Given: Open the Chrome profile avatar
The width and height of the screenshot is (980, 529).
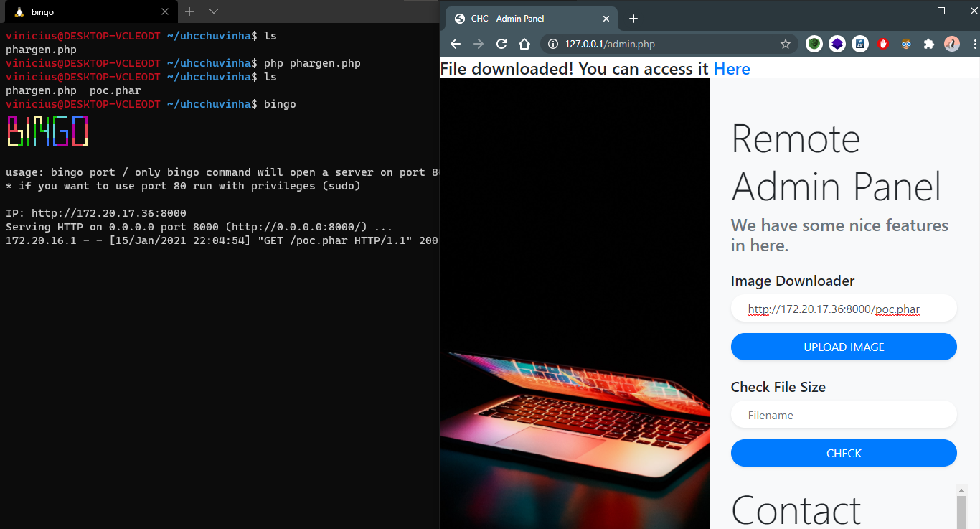Looking at the screenshot, I should coord(952,44).
